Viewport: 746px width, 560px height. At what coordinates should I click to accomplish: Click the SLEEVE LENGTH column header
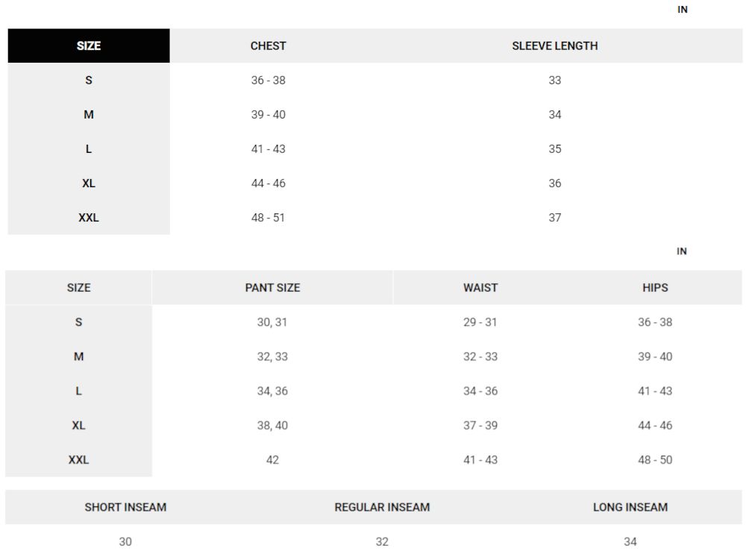click(555, 45)
